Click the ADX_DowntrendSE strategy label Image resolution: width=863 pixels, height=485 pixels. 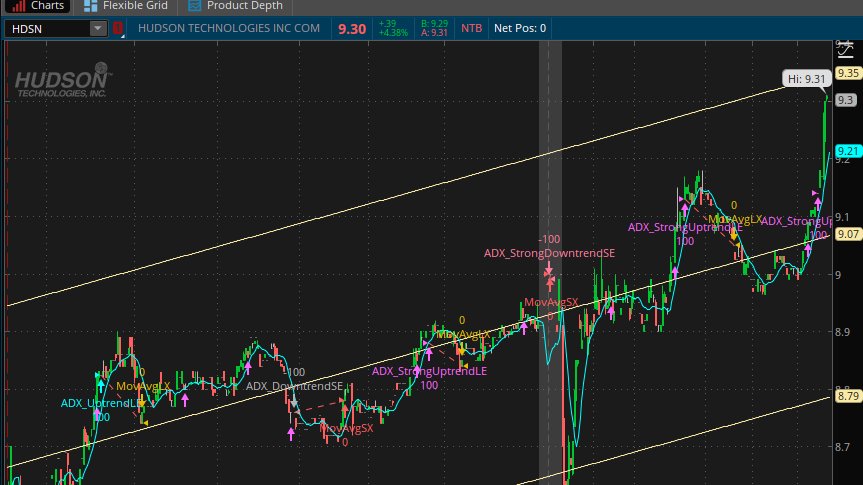[294, 386]
